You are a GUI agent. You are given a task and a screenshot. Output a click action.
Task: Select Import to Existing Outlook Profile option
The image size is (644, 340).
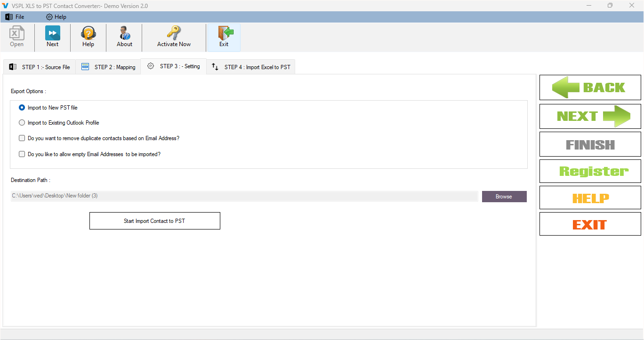[59, 123]
